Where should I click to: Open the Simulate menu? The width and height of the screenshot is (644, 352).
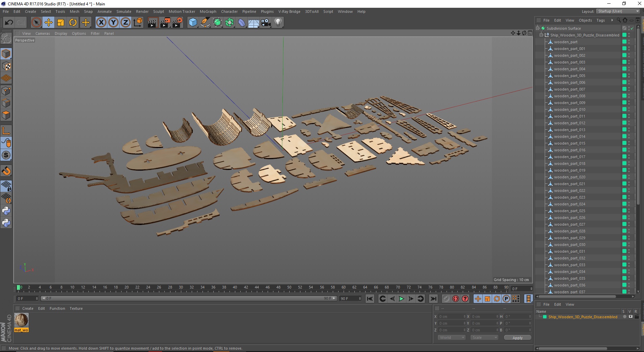[124, 11]
